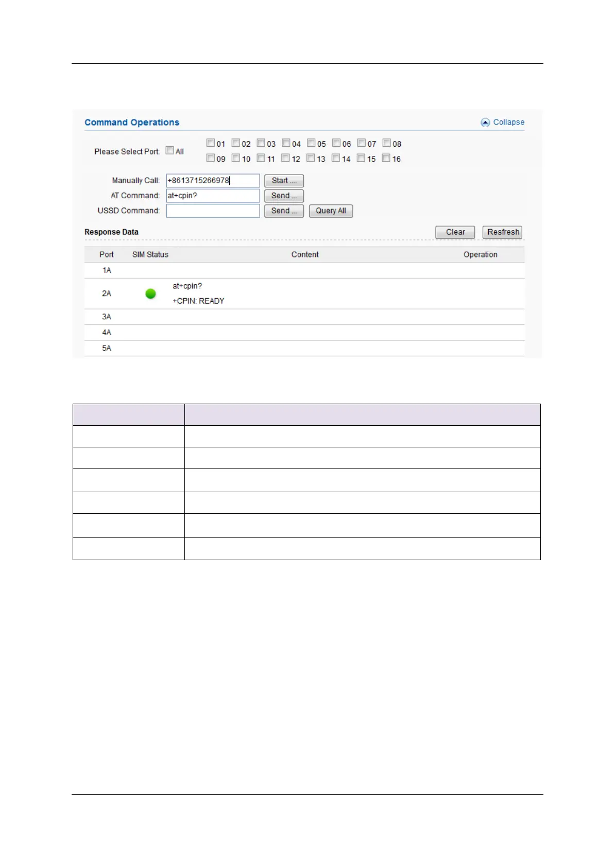Enable port 10 checkbox

pos(236,158)
